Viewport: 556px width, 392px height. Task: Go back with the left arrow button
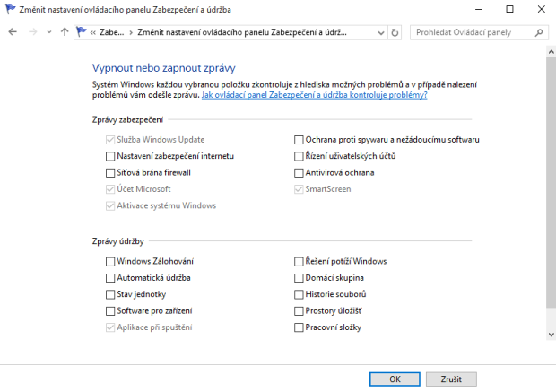13,32
